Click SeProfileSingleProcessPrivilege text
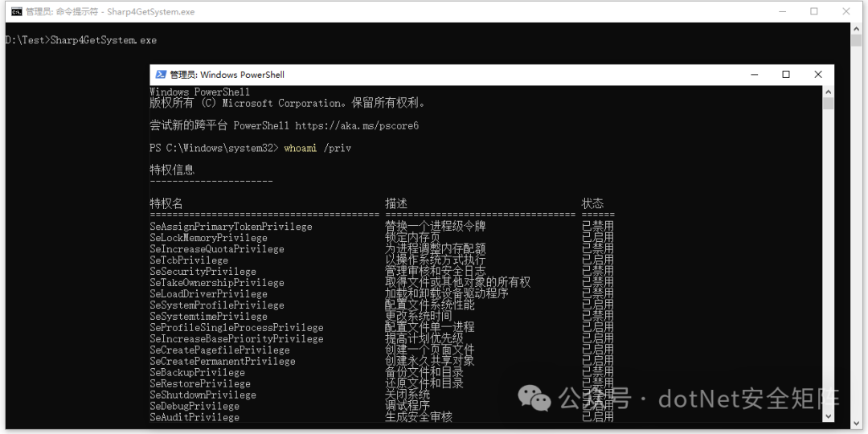The height and width of the screenshot is (434, 868). coord(236,328)
